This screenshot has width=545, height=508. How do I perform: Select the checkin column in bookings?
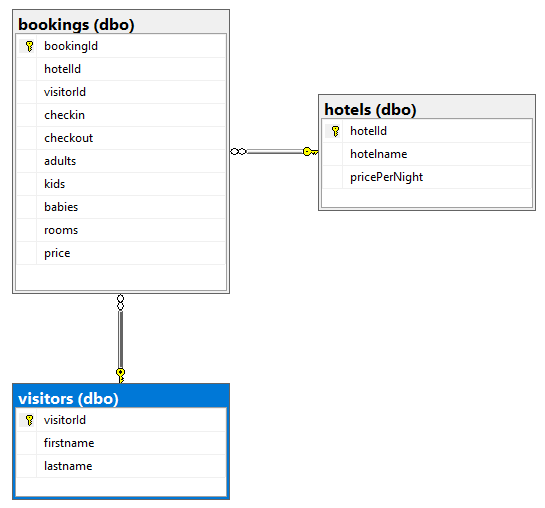121,115
